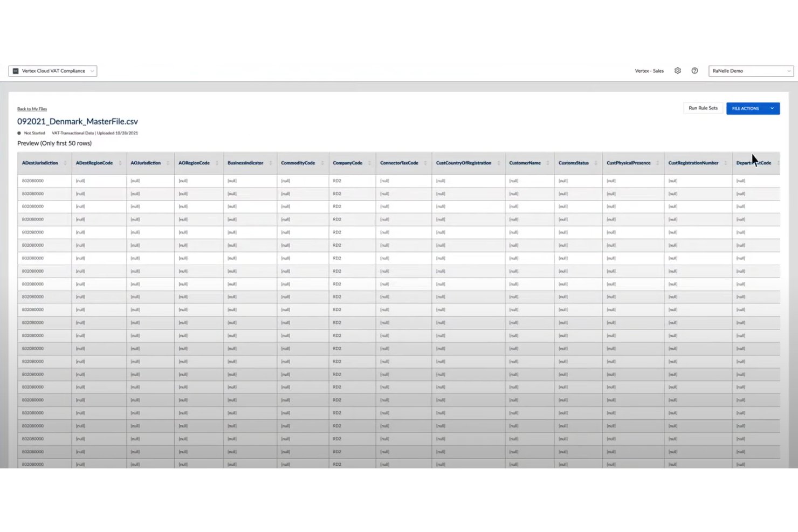Select the CustCountryOfRegistration column header
This screenshot has width=798, height=532.
click(464, 163)
